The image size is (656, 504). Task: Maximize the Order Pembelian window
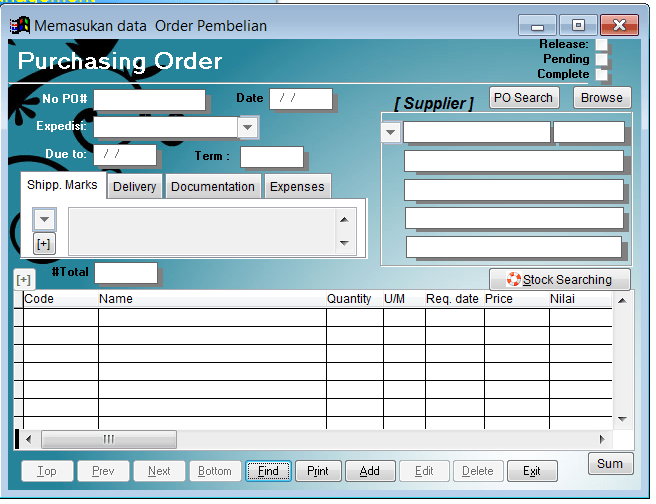(578, 26)
